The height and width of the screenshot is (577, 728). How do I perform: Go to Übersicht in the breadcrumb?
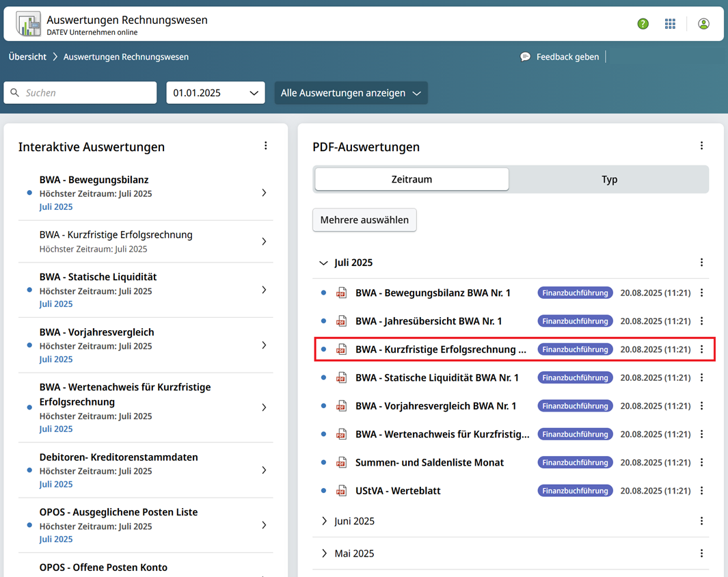[x=27, y=57]
